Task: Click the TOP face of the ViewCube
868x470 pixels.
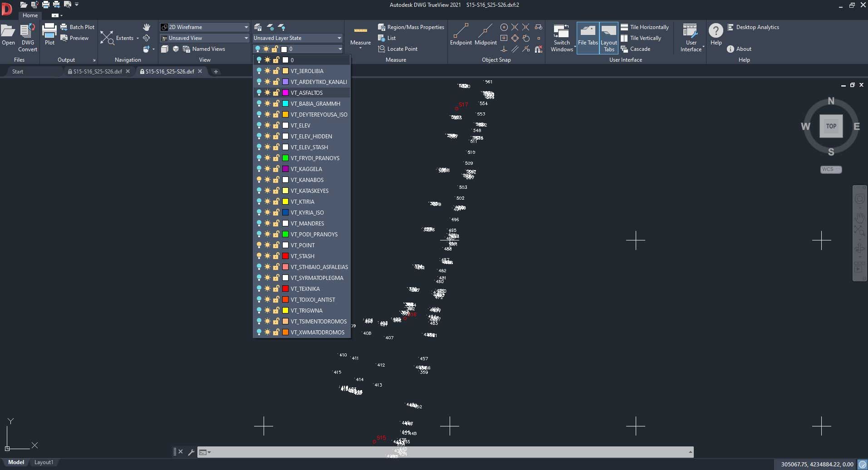Action: pyautogui.click(x=831, y=126)
